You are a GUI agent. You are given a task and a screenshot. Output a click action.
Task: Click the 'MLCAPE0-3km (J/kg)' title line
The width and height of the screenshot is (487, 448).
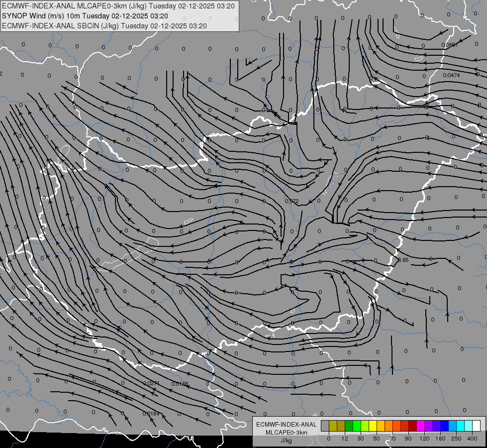click(118, 6)
